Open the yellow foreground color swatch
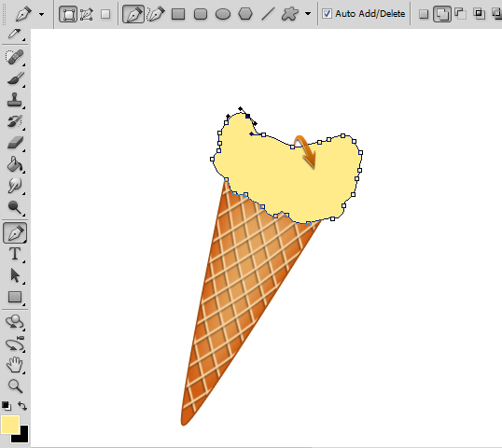 [10, 425]
